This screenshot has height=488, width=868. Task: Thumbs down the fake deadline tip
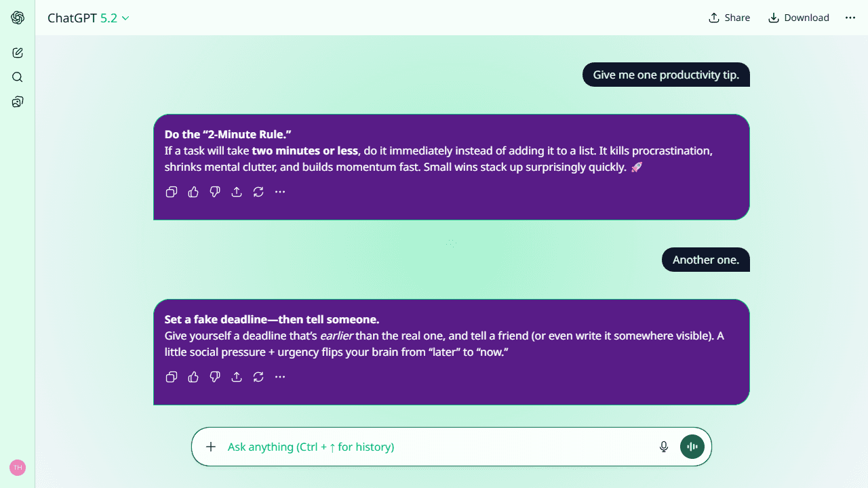[x=214, y=377]
